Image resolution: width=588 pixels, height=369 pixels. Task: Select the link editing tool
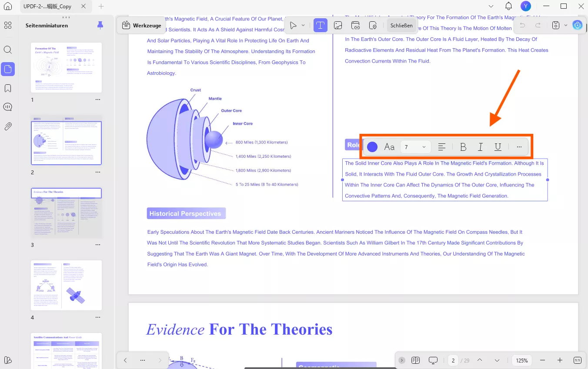pyautogui.click(x=355, y=25)
